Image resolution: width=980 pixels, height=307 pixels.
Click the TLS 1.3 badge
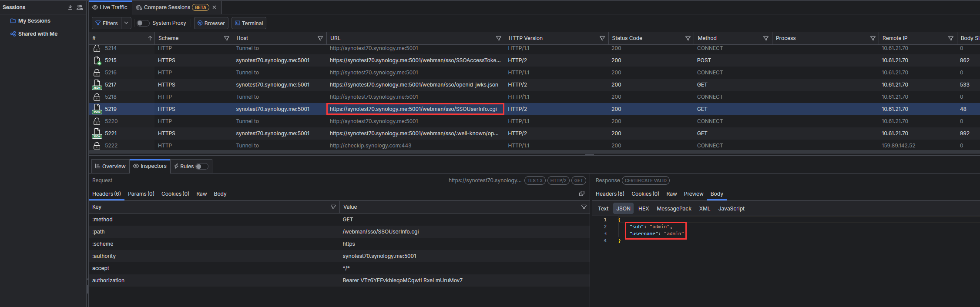tap(535, 180)
